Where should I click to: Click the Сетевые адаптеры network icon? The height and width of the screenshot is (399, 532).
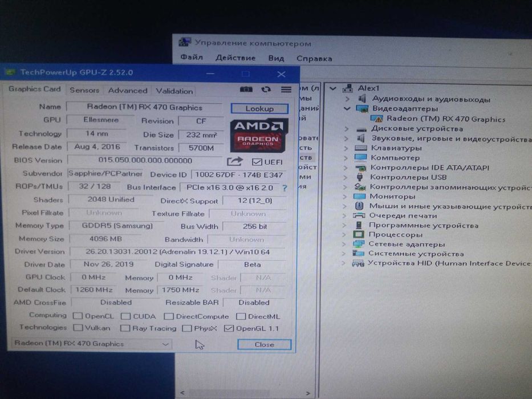(358, 244)
